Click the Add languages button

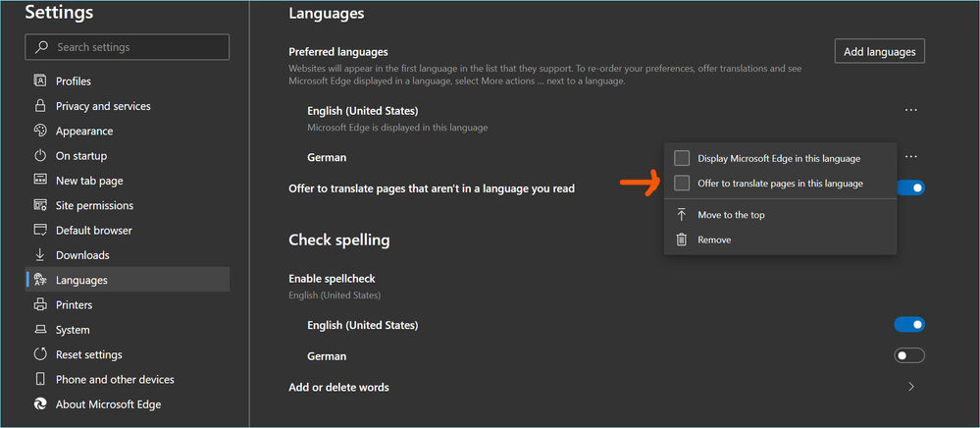point(879,51)
